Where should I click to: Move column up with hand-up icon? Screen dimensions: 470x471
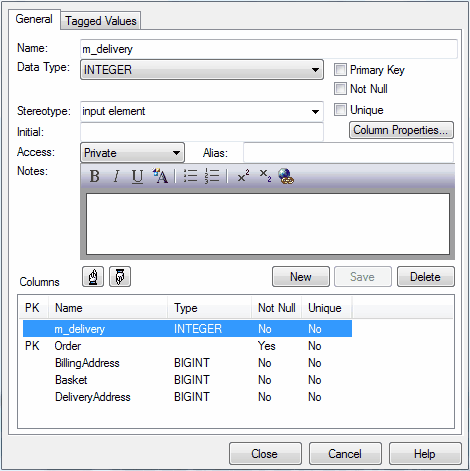[x=93, y=277]
